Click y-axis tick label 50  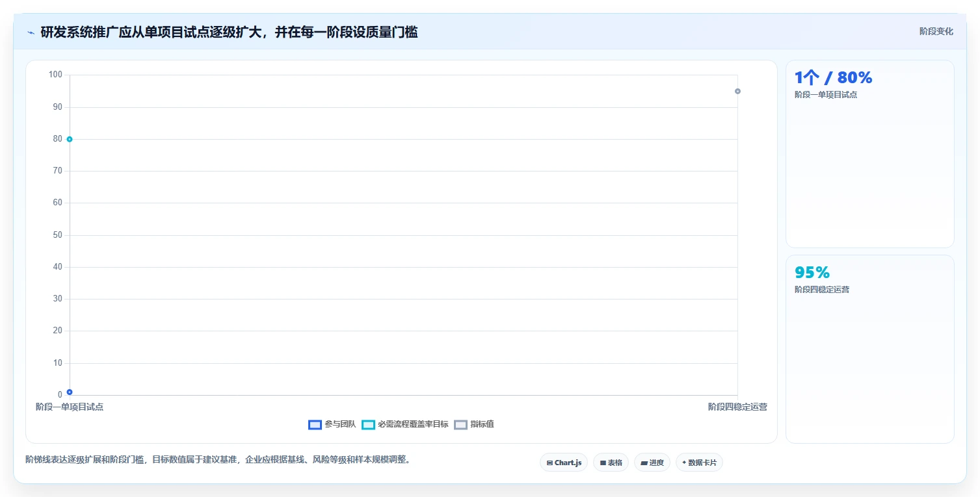(58, 235)
